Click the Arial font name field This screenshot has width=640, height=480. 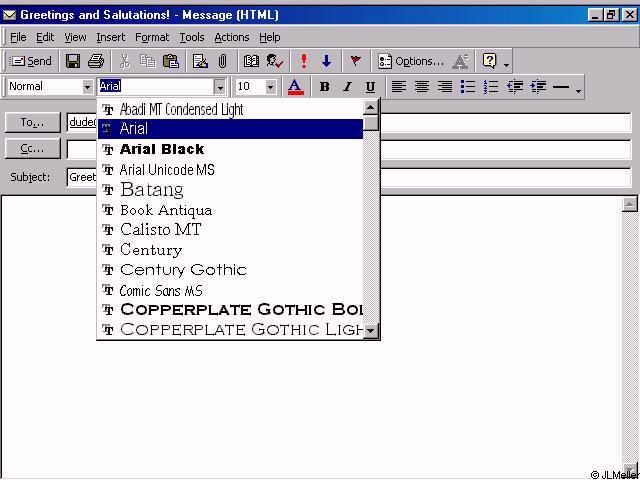pos(156,87)
